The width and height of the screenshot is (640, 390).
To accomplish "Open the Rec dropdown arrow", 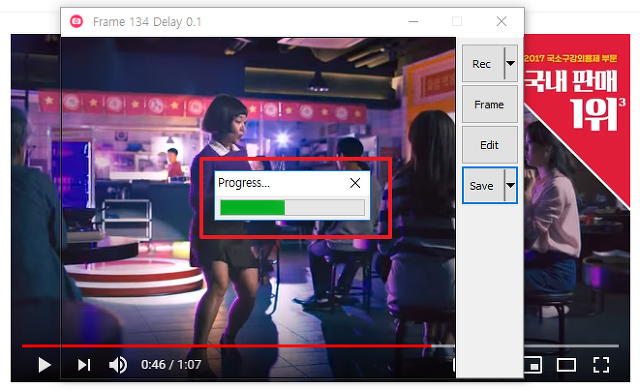I will coord(511,64).
